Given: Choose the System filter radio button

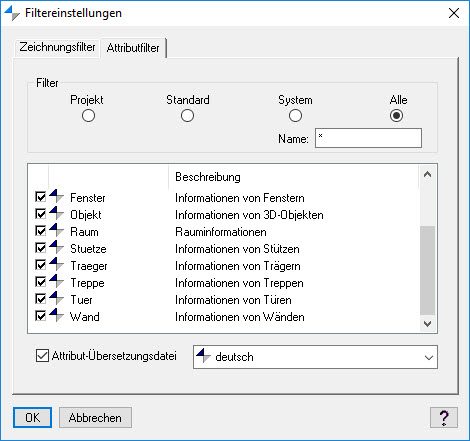Looking at the screenshot, I should point(295,116).
